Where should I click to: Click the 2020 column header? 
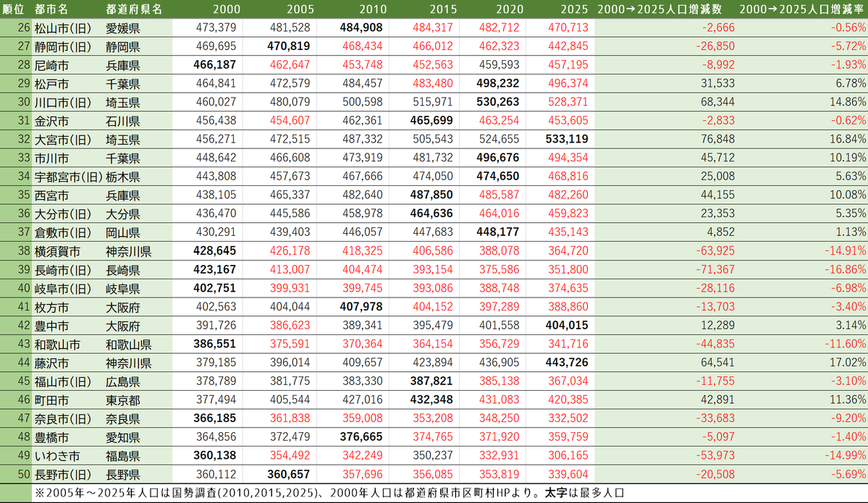[x=509, y=9]
